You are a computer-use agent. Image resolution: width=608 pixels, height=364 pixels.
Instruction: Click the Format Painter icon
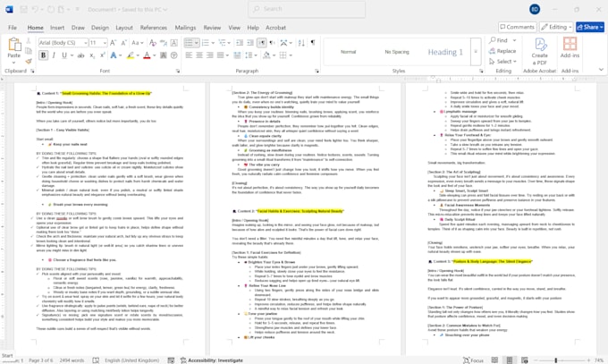[x=29, y=62]
